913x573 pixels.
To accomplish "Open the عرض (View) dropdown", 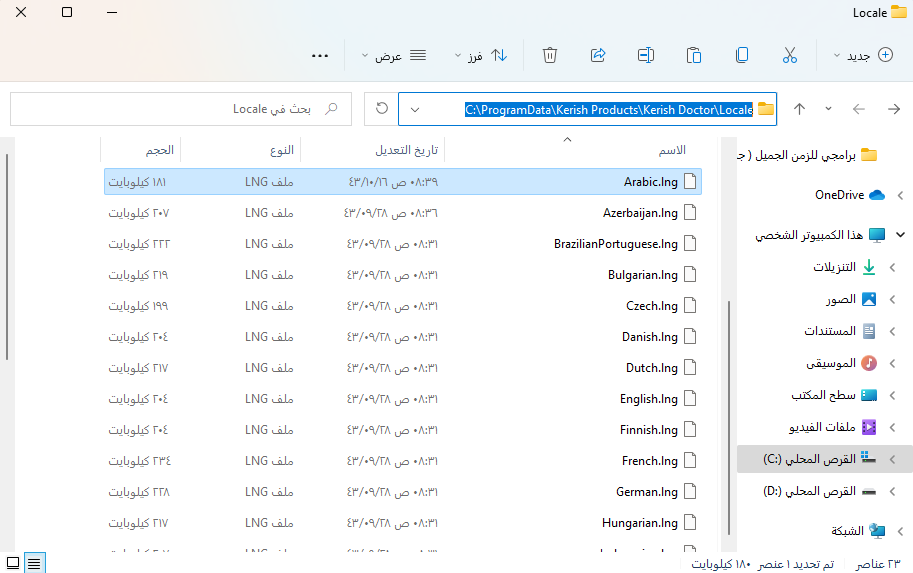I will 394,55.
